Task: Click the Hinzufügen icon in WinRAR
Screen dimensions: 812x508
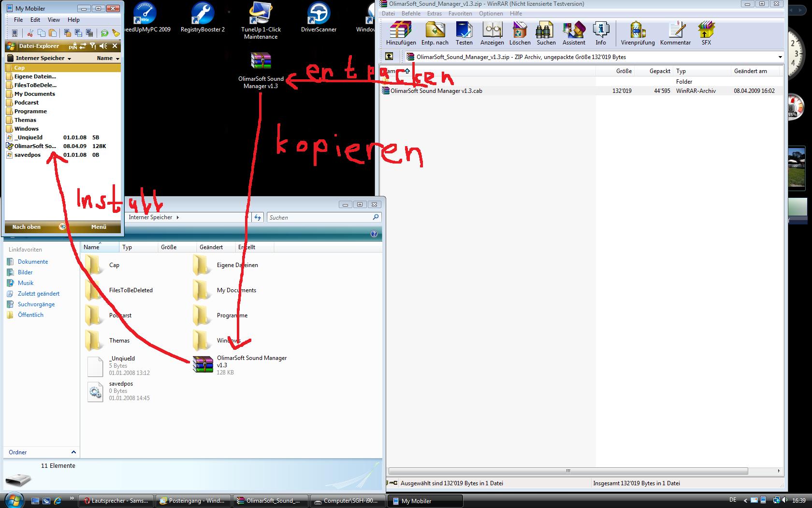Action: click(401, 33)
